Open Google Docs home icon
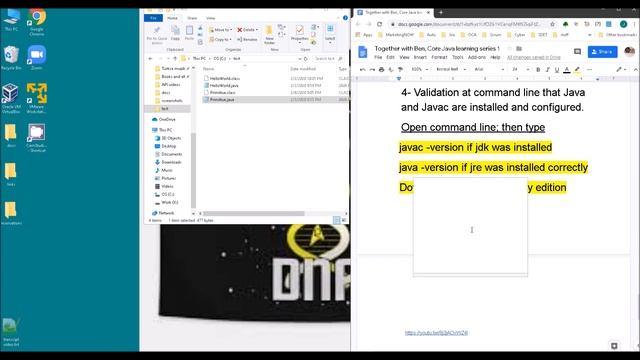 click(362, 52)
